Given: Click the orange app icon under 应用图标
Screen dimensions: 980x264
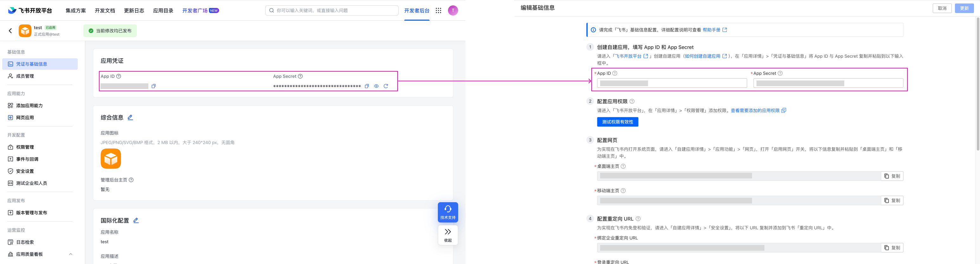Looking at the screenshot, I should pos(111,158).
